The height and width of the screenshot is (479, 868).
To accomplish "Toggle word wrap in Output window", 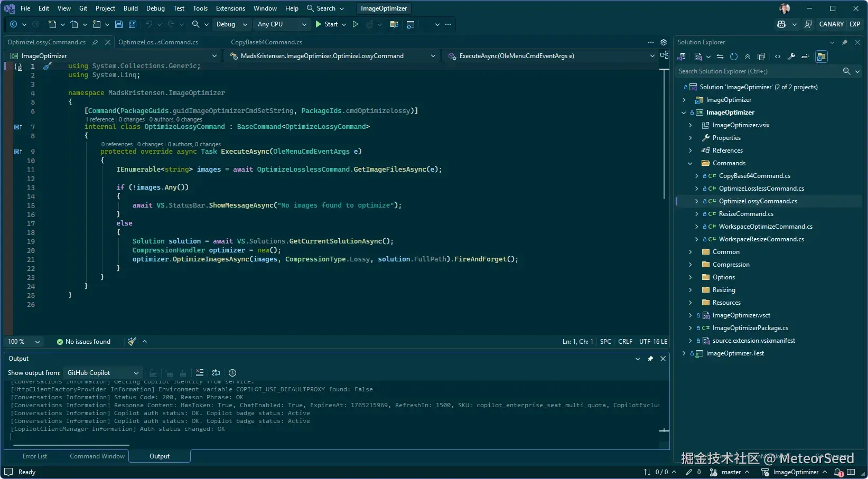I will (216, 373).
